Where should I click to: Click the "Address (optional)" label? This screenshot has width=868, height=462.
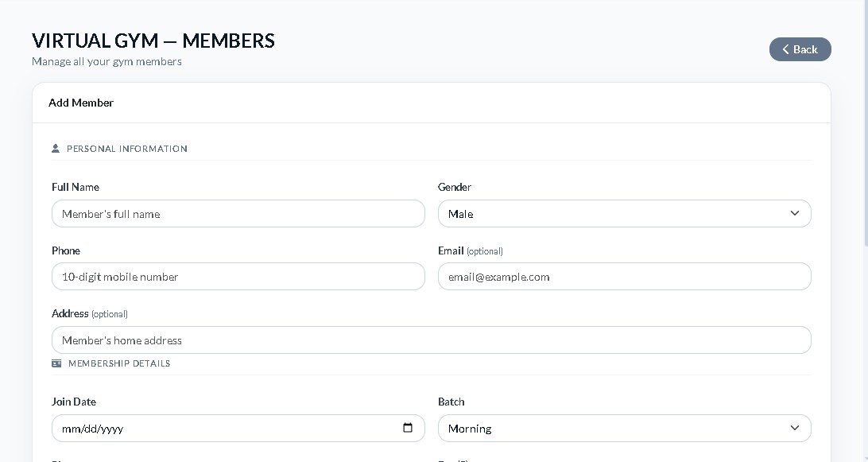coord(90,313)
